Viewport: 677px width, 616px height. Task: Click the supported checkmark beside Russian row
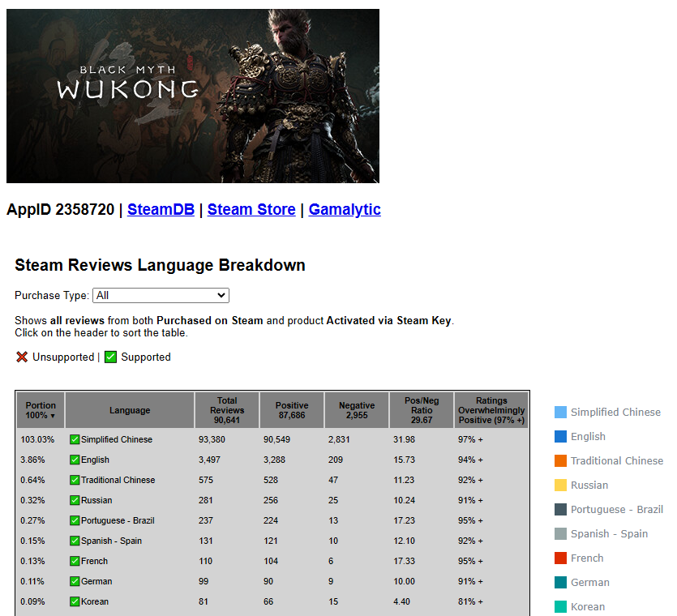point(75,500)
